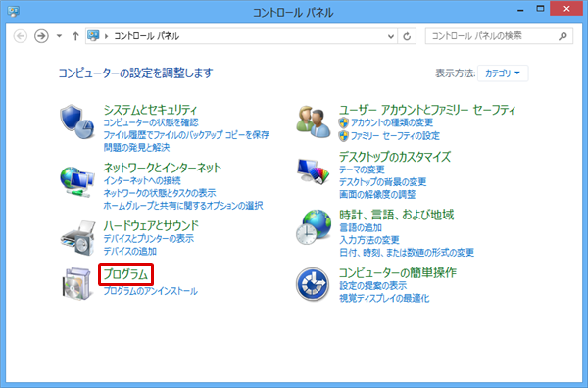The width and height of the screenshot is (588, 388).
Task: Click インターネットへの接続 link
Action: pos(142,180)
